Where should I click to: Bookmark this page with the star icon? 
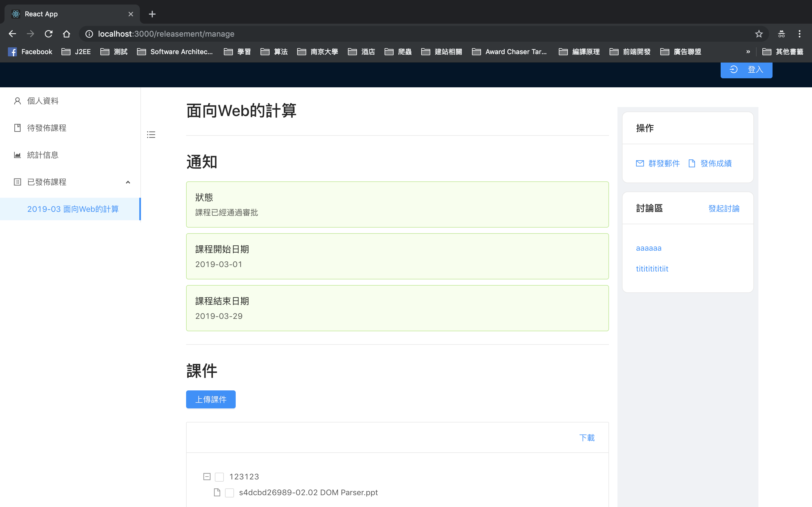tap(759, 34)
